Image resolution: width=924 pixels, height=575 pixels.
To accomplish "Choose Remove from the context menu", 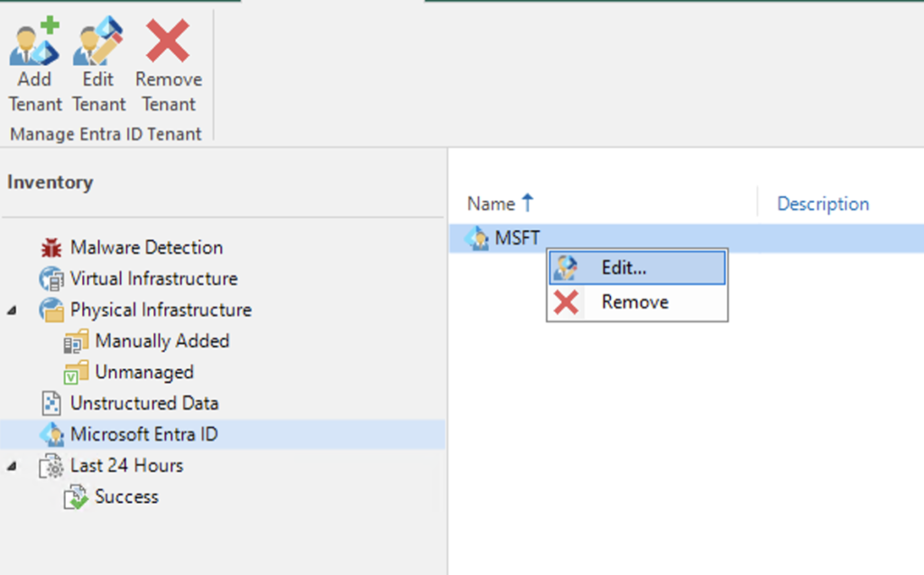I will coord(634,302).
